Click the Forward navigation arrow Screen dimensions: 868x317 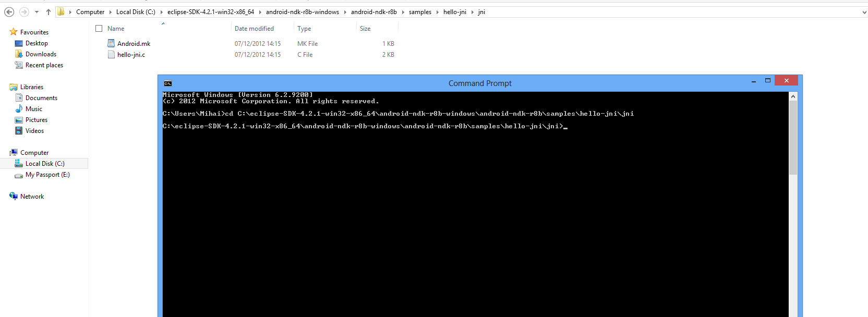click(24, 11)
